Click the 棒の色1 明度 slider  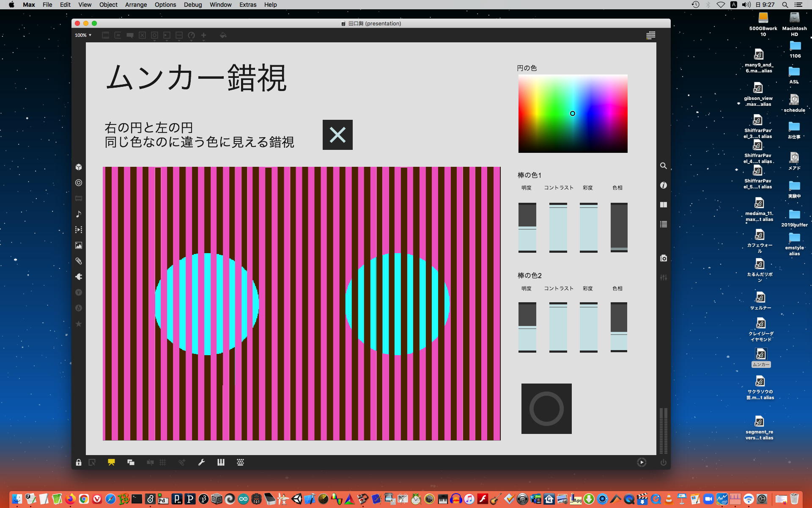pos(527,228)
